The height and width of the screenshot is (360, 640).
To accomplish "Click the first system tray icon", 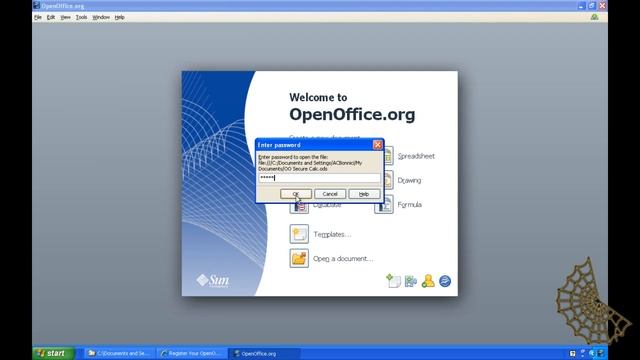I will pos(572,353).
